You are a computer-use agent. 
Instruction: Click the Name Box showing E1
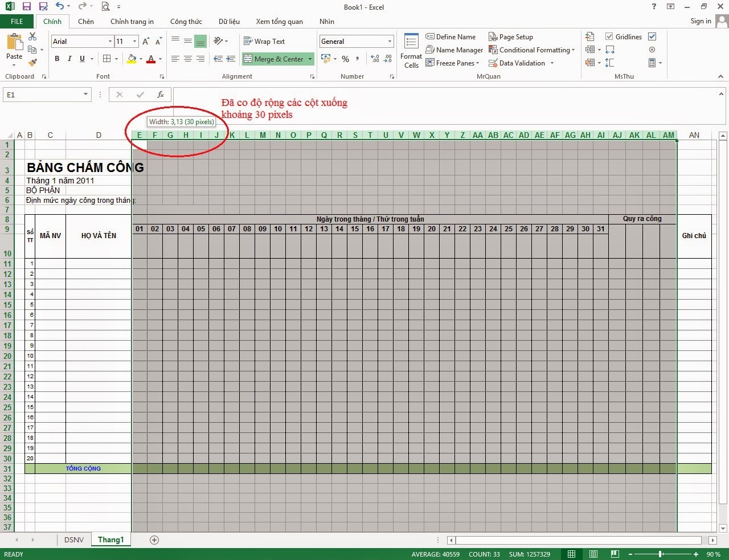[x=47, y=95]
